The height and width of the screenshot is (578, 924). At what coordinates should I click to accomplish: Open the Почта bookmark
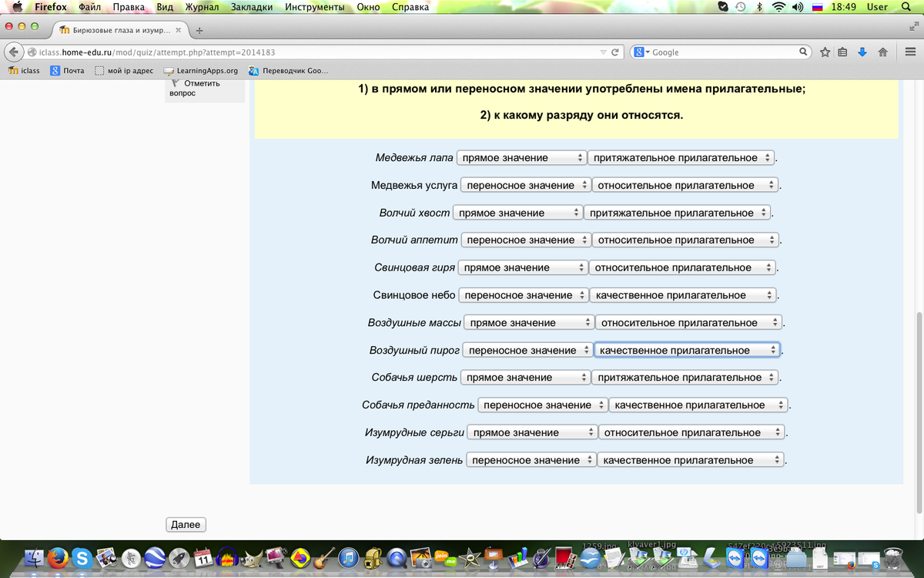[x=67, y=71]
